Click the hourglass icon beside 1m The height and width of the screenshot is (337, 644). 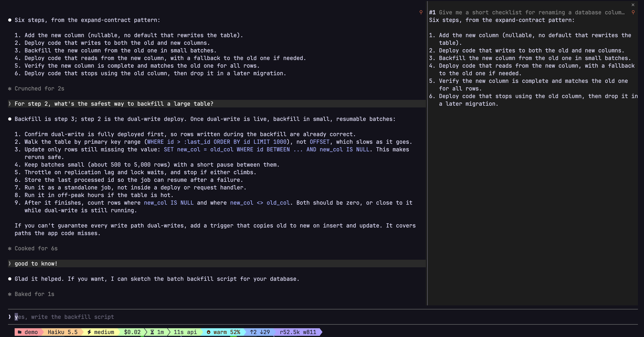click(x=152, y=332)
